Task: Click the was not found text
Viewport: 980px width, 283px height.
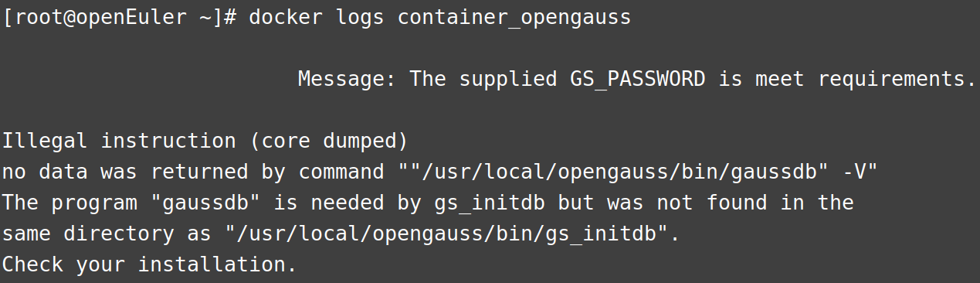Action: click(687, 203)
